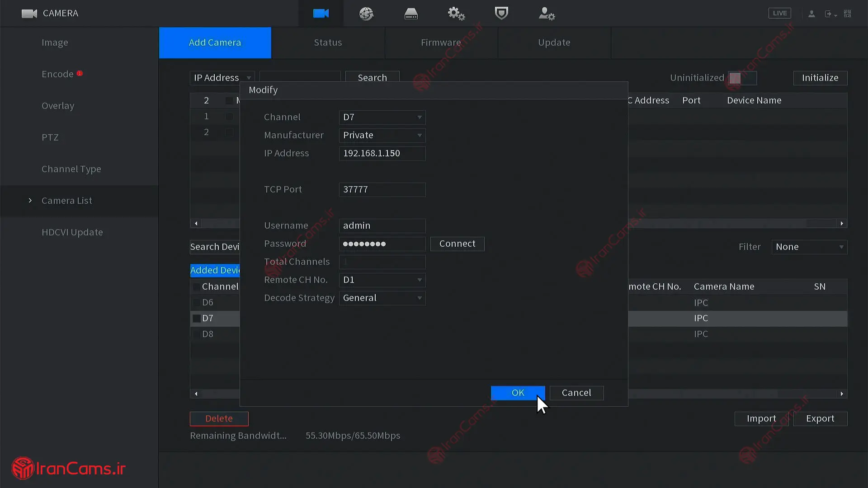Click the Export button

820,418
